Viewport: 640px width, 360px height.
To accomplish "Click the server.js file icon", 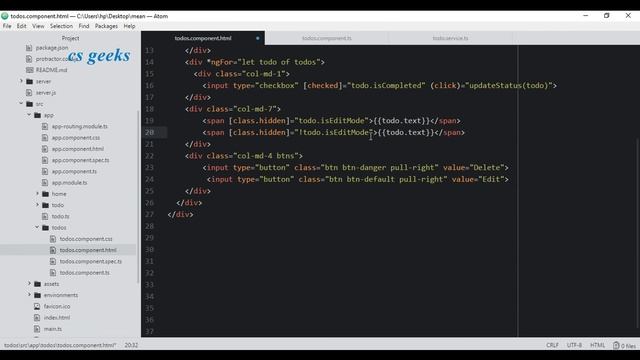I will [29, 93].
